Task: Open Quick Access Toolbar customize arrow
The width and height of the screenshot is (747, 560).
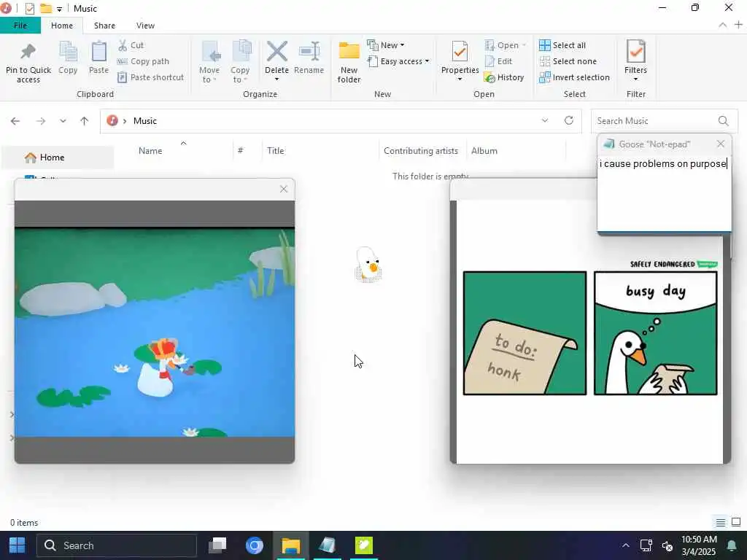Action: point(59,9)
